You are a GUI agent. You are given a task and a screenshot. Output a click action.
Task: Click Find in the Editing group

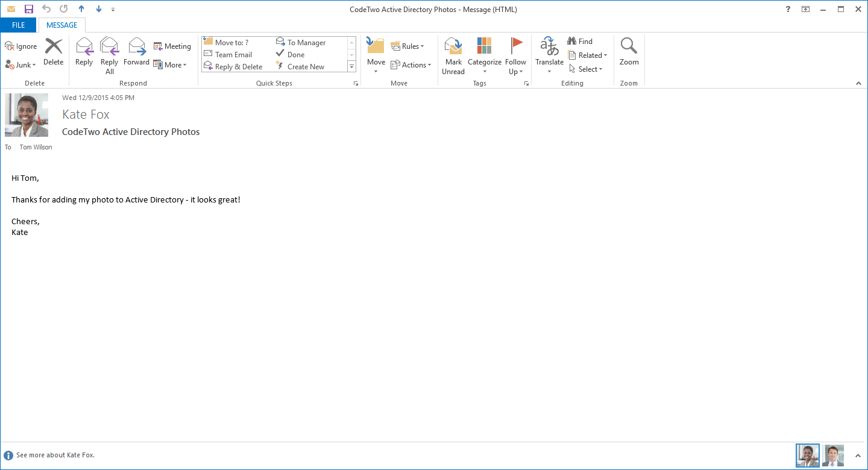(580, 42)
